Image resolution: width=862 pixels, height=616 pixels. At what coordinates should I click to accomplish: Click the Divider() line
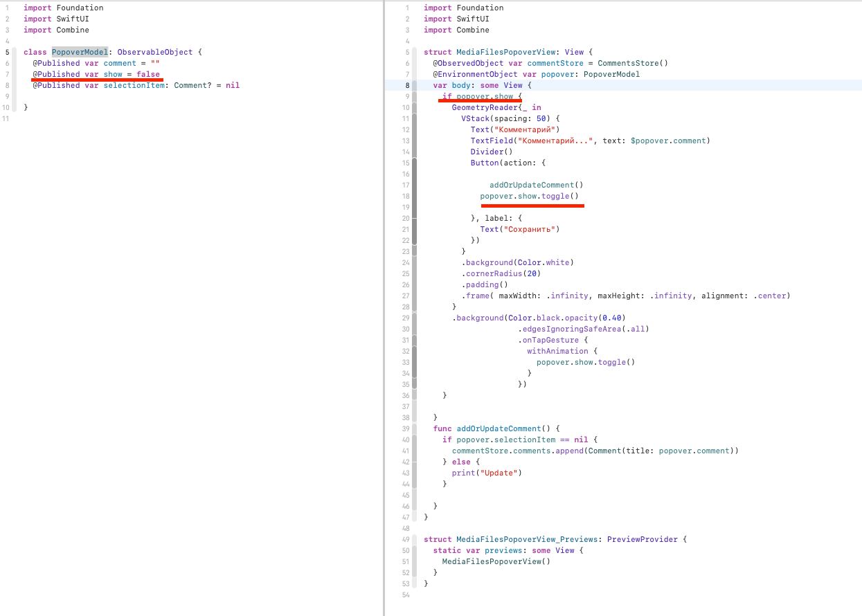492,152
